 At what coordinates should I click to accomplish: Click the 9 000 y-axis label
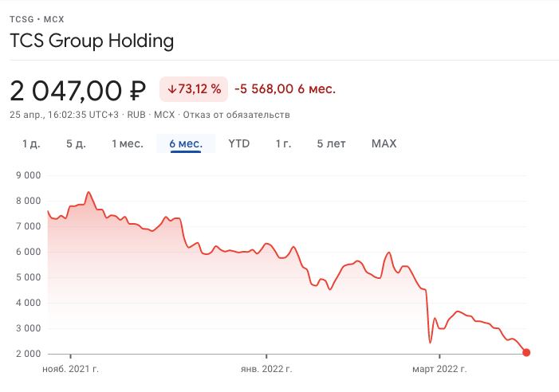click(x=28, y=175)
